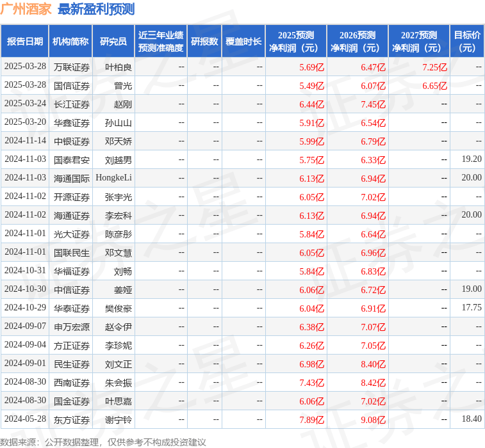The image size is (485, 448).
Task: Click 东方证券 institution cell
Action: (x=72, y=420)
